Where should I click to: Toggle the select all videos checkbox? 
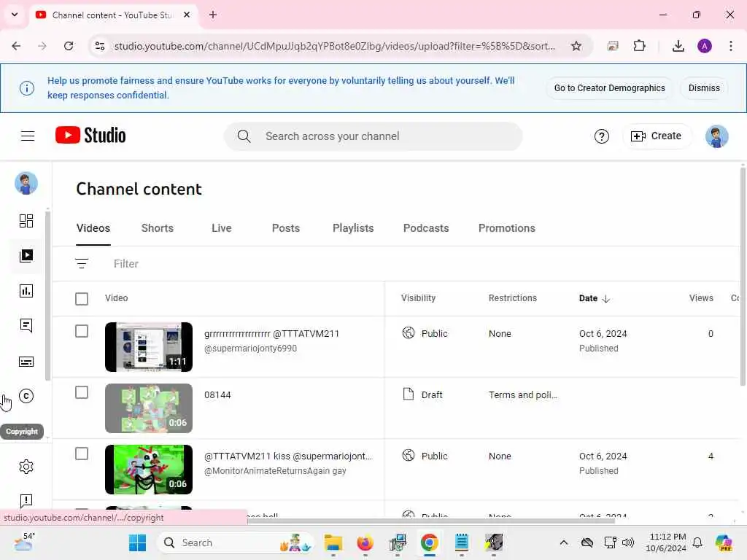coord(82,298)
